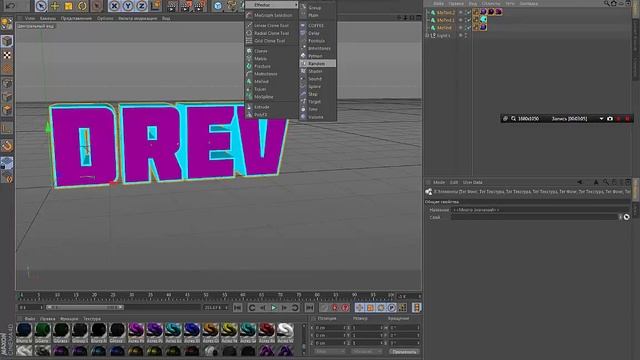The image size is (640, 360).
Task: Expand the Effector submenu arrow
Action: point(296,5)
